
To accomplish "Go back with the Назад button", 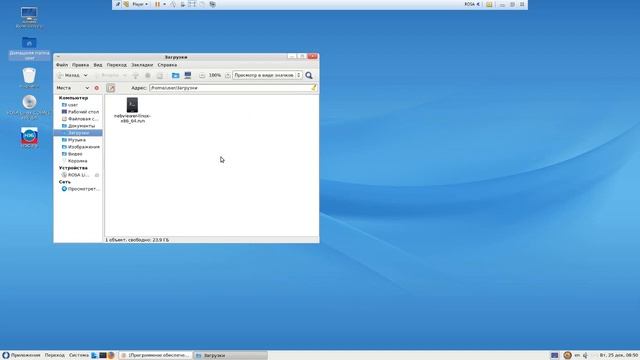I will (x=69, y=76).
